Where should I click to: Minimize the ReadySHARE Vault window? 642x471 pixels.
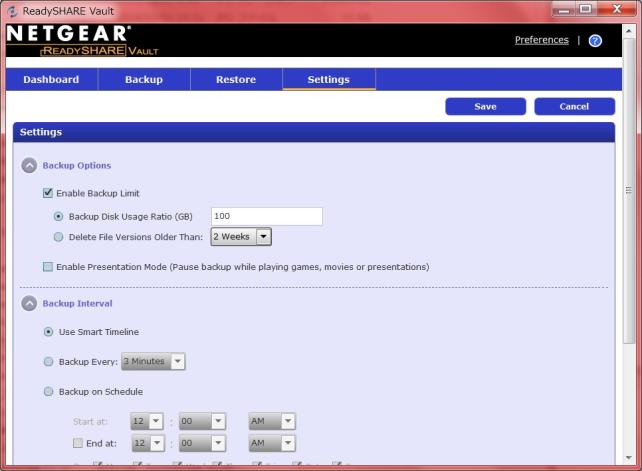(564, 10)
